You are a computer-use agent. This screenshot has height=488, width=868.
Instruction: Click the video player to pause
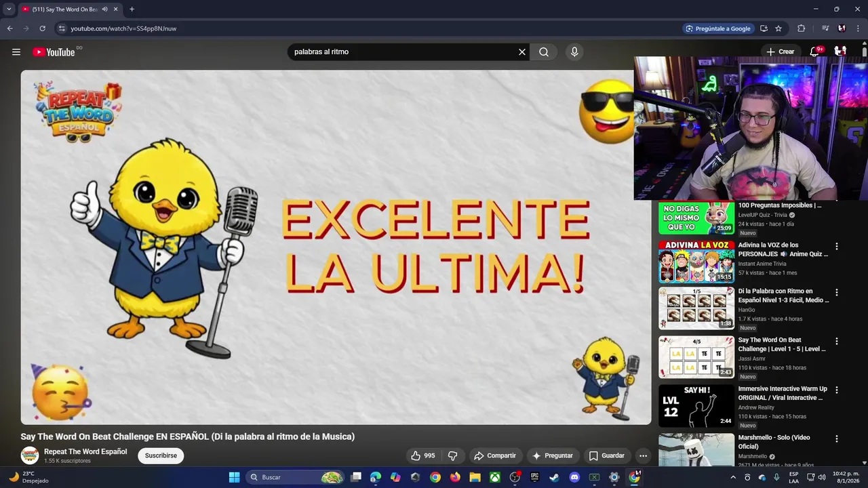336,247
